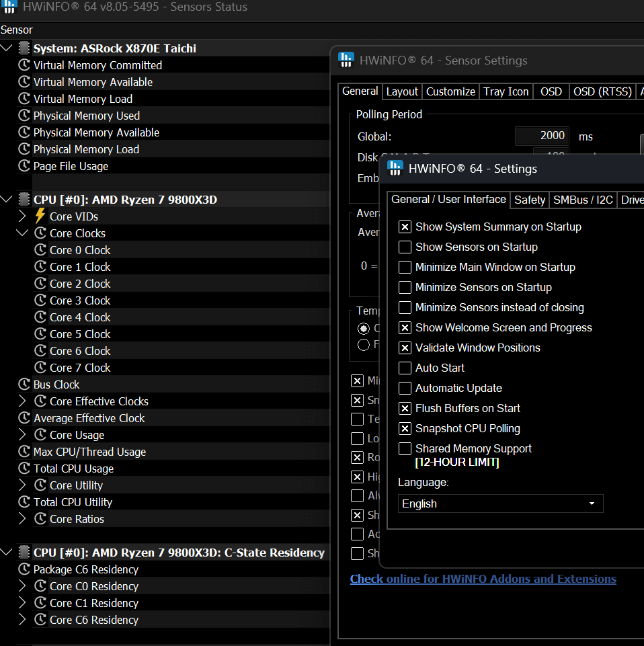Click the clock icon beside Core Clocks

click(x=40, y=233)
